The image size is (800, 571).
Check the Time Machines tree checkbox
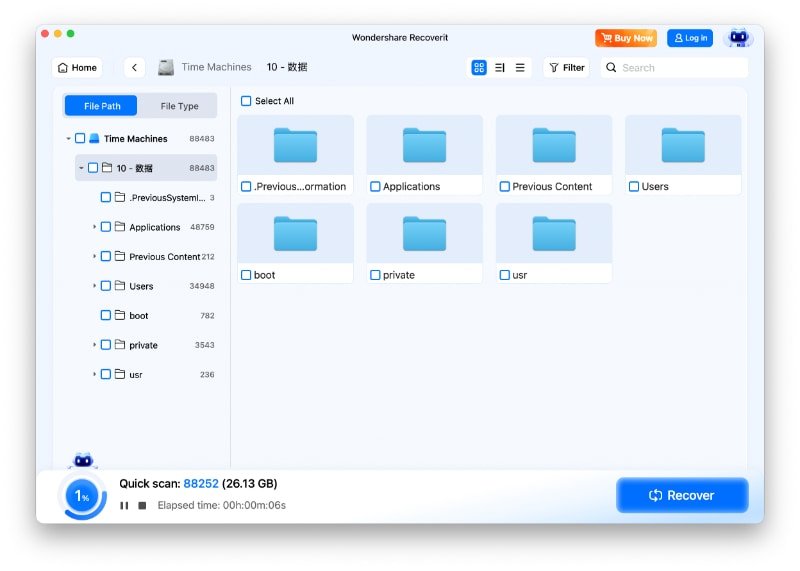click(x=80, y=138)
